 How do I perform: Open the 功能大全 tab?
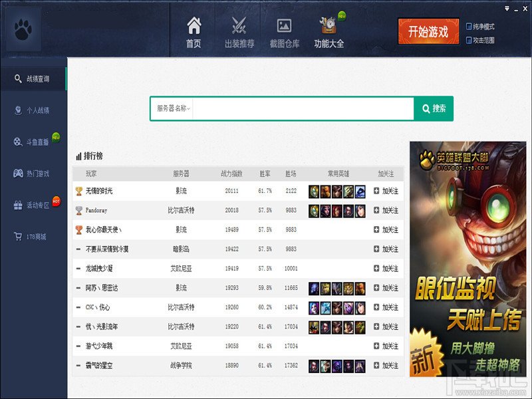coord(329,33)
